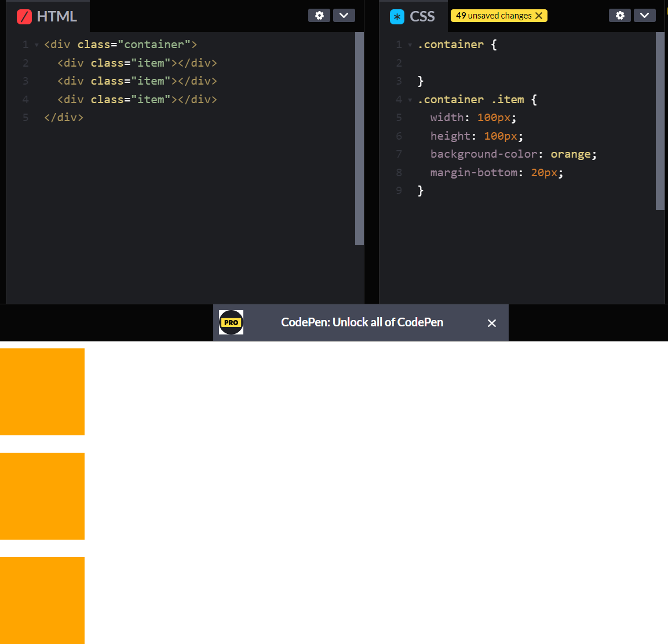Open HTML editor settings gear

pyautogui.click(x=319, y=16)
